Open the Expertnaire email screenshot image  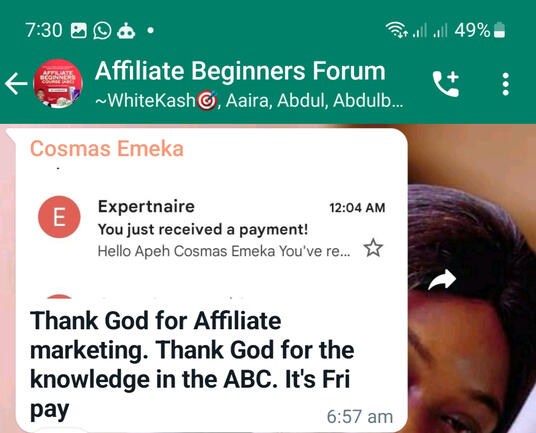pyautogui.click(x=212, y=232)
